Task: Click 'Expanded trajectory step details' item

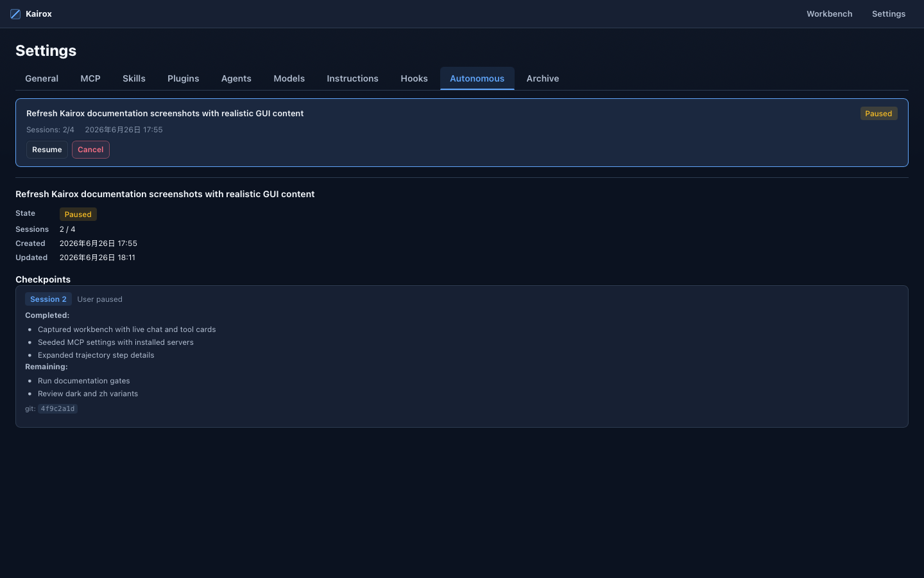Action: (x=96, y=355)
